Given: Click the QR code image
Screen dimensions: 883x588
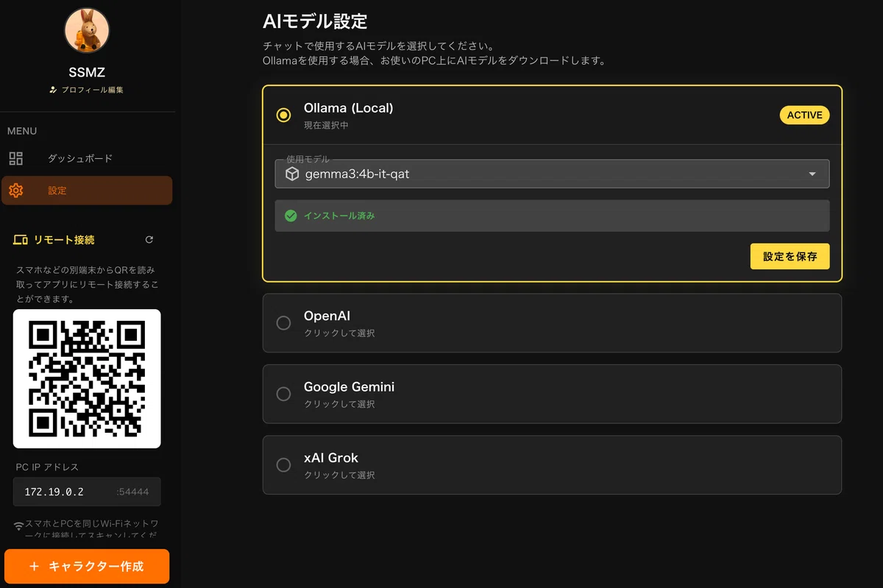Looking at the screenshot, I should pyautogui.click(x=87, y=378).
